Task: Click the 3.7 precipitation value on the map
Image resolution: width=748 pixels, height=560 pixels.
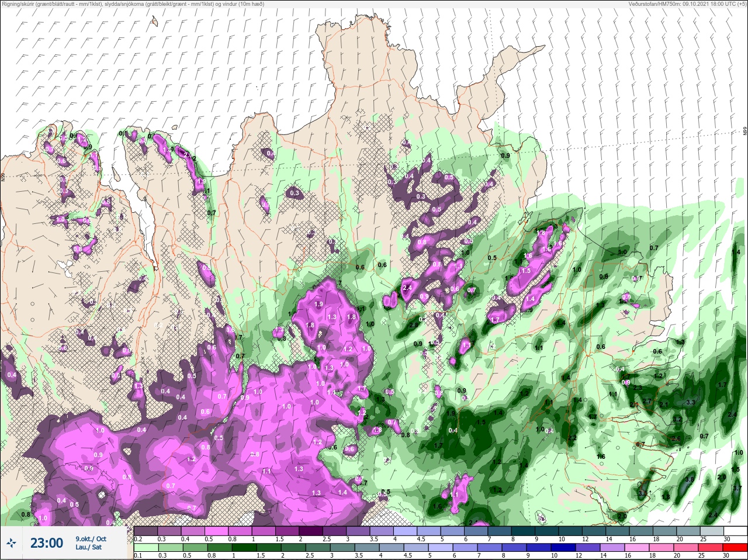Action: [x=737, y=488]
